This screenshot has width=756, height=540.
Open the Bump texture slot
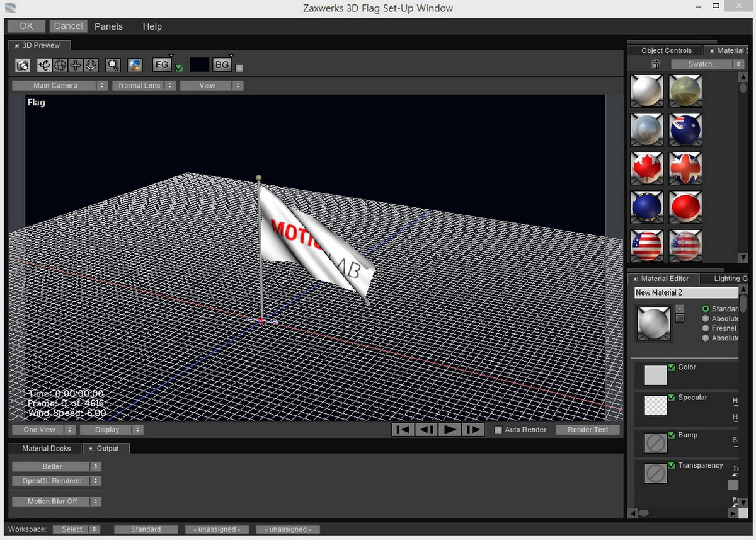click(656, 444)
